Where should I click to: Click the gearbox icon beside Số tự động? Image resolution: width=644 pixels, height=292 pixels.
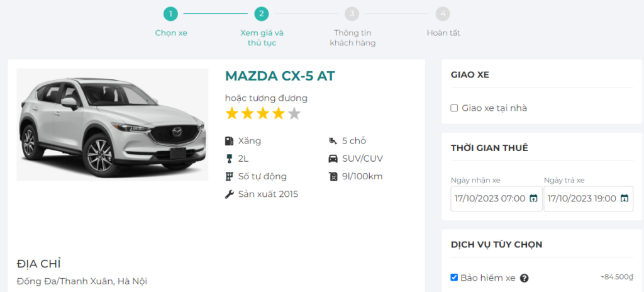coord(230,176)
